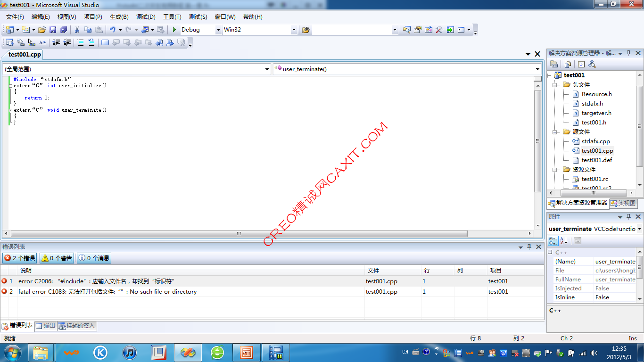Click the Open File folder icon
The height and width of the screenshot is (362, 644).
pyautogui.click(x=42, y=30)
